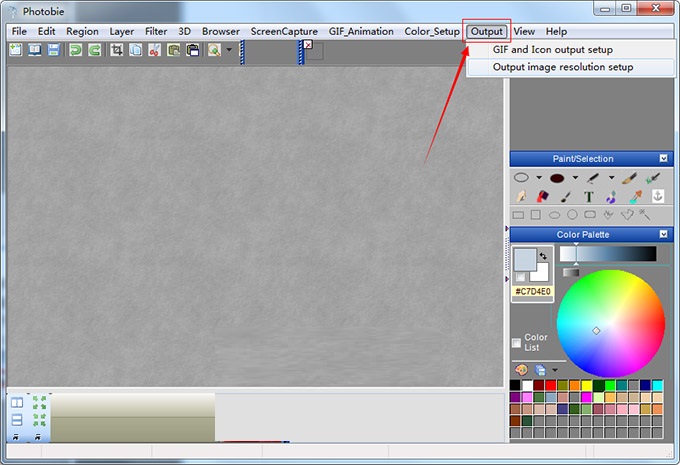Screen dimensions: 680x465
Task: Click the Copy pages icon in toolbar
Action: [135, 50]
